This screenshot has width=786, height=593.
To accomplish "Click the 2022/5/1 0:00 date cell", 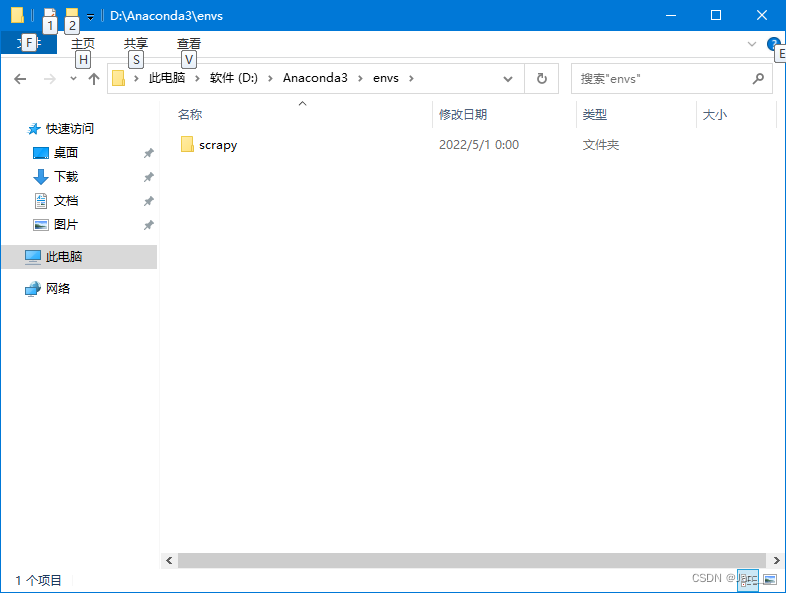I will [x=479, y=145].
